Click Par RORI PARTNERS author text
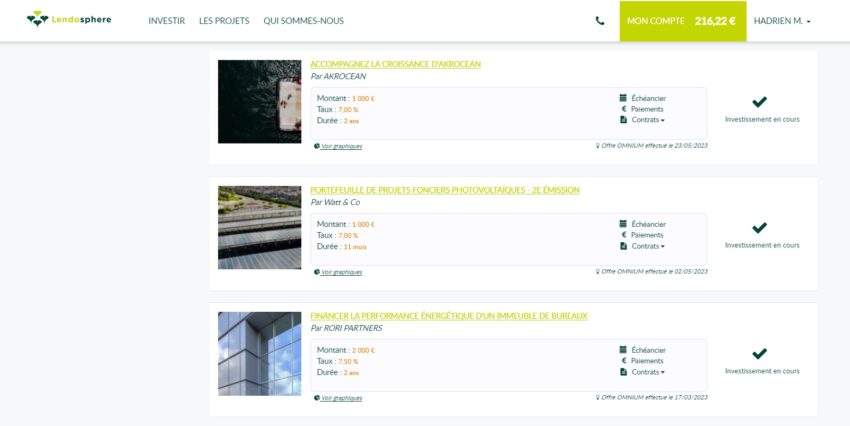 (346, 328)
